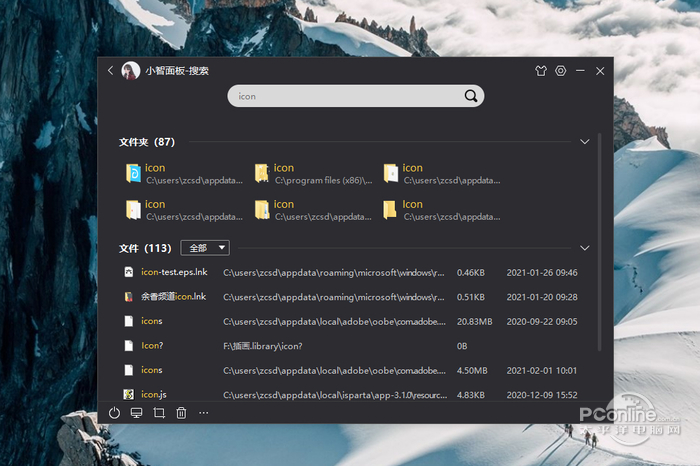Select icons file sized 20.83MB
Image resolution: width=700 pixels, height=466 pixels.
(350, 321)
